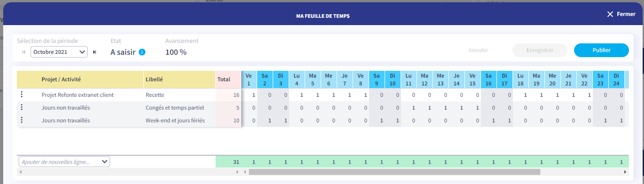
Task: Open the three-dot menu of the Week-end et jours fériés row
Action: [x=22, y=121]
